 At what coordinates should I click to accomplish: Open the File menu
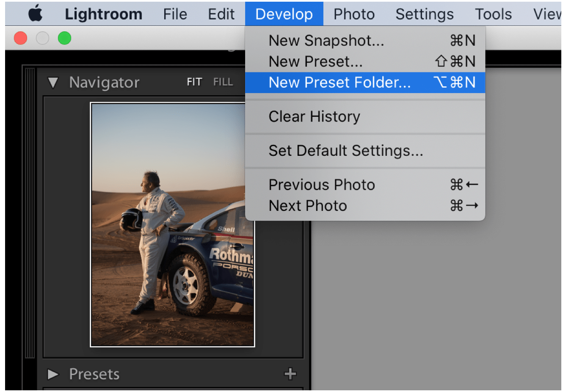[175, 14]
